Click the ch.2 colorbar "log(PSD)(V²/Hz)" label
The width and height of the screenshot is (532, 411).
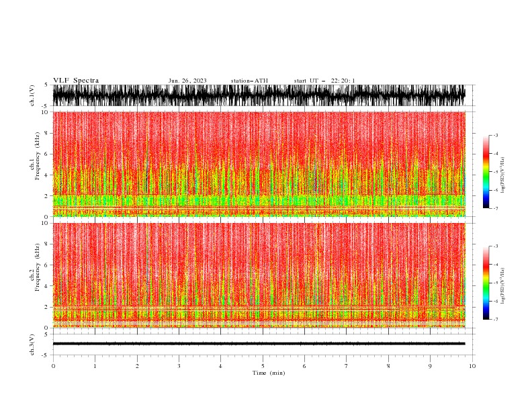coord(502,285)
